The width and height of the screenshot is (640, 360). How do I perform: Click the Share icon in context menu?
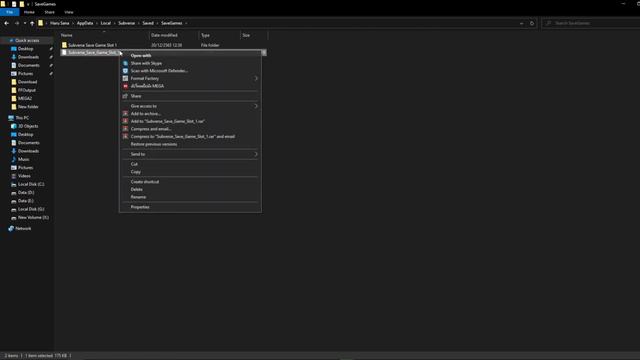tap(125, 96)
